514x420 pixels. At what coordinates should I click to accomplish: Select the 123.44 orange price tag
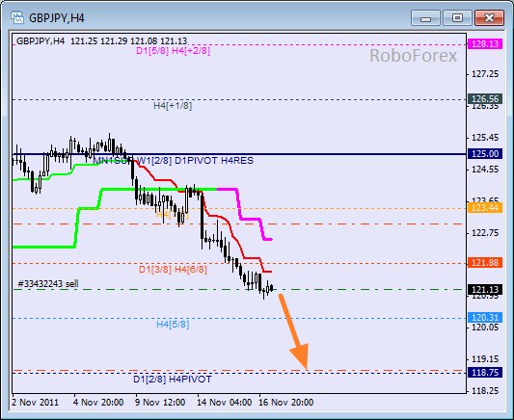(485, 208)
